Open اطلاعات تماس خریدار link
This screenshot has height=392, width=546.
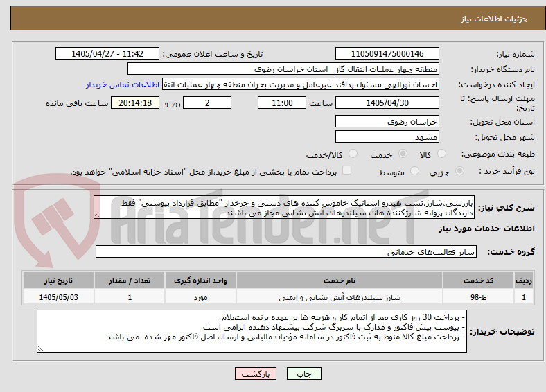pos(123,84)
